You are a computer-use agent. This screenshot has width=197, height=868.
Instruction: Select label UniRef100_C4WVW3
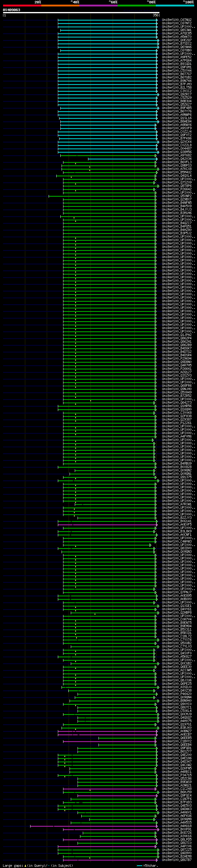(x=176, y=541)
